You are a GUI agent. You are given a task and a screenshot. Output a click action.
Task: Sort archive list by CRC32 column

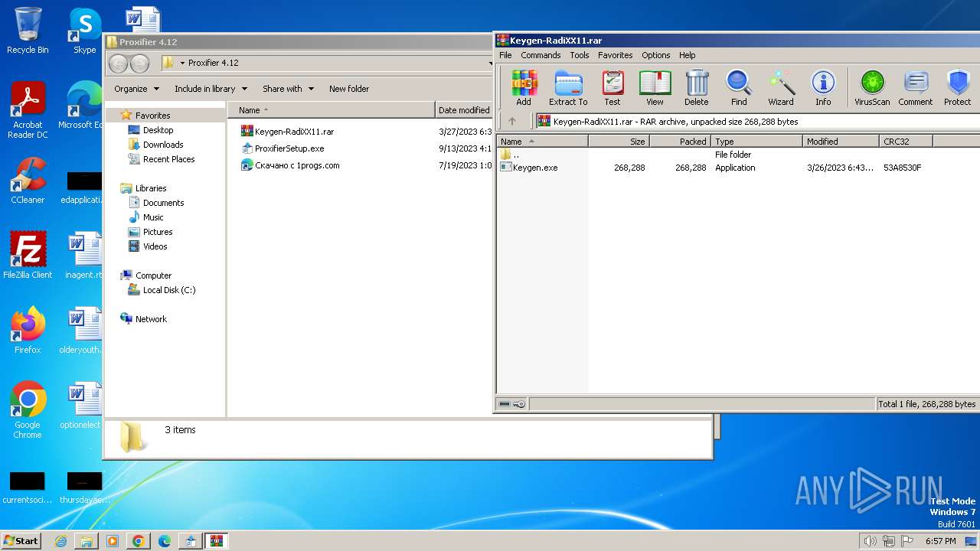click(906, 142)
